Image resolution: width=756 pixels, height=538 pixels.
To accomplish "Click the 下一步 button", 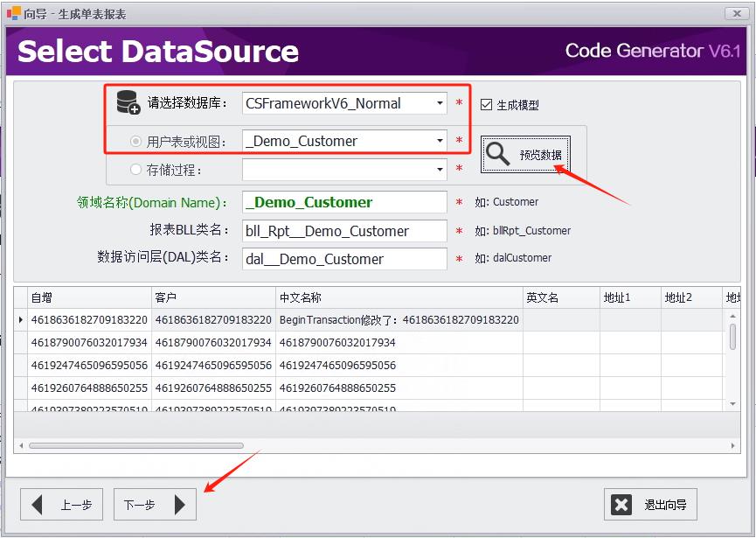I will point(155,504).
